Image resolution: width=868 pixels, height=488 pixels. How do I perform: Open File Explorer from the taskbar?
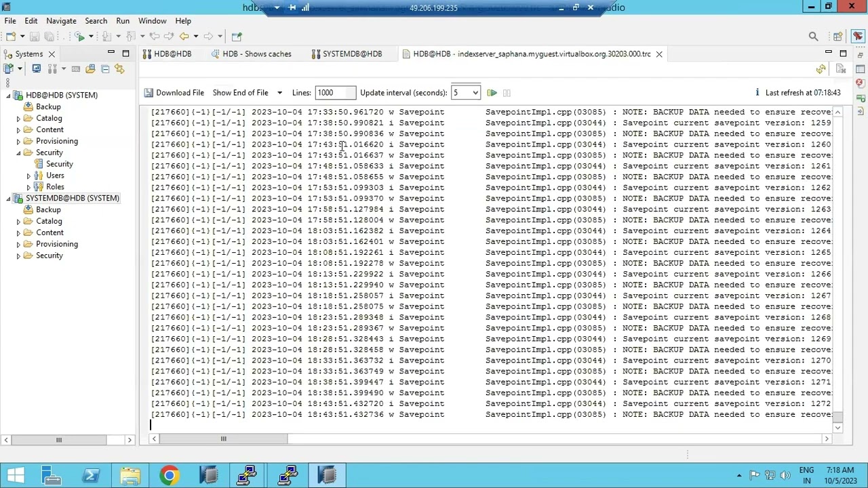point(130,475)
